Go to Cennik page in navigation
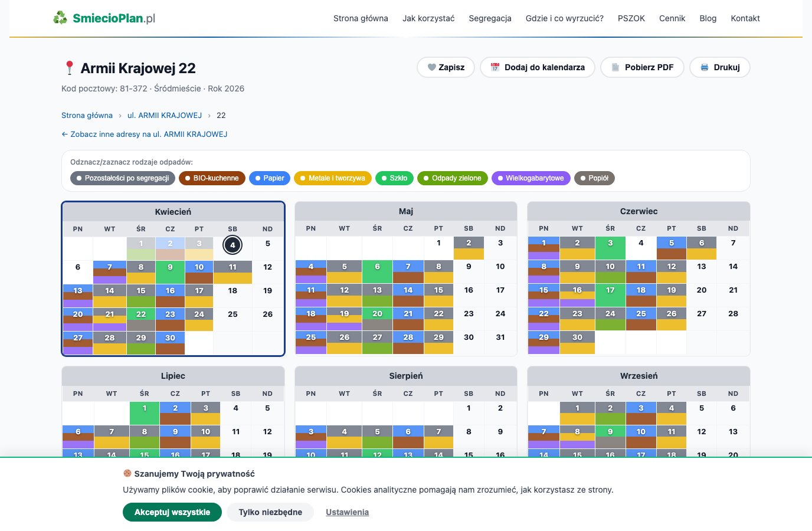The height and width of the screenshot is (531, 812). (672, 18)
